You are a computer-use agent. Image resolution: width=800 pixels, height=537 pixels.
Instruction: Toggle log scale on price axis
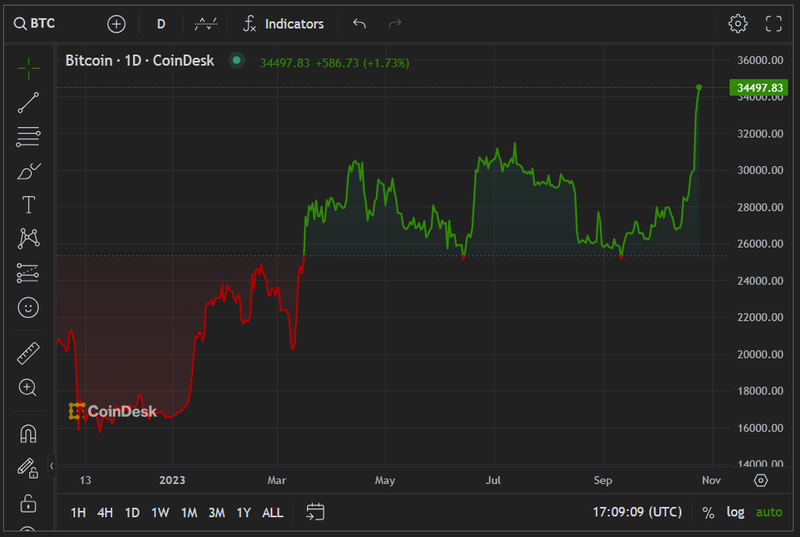point(735,512)
